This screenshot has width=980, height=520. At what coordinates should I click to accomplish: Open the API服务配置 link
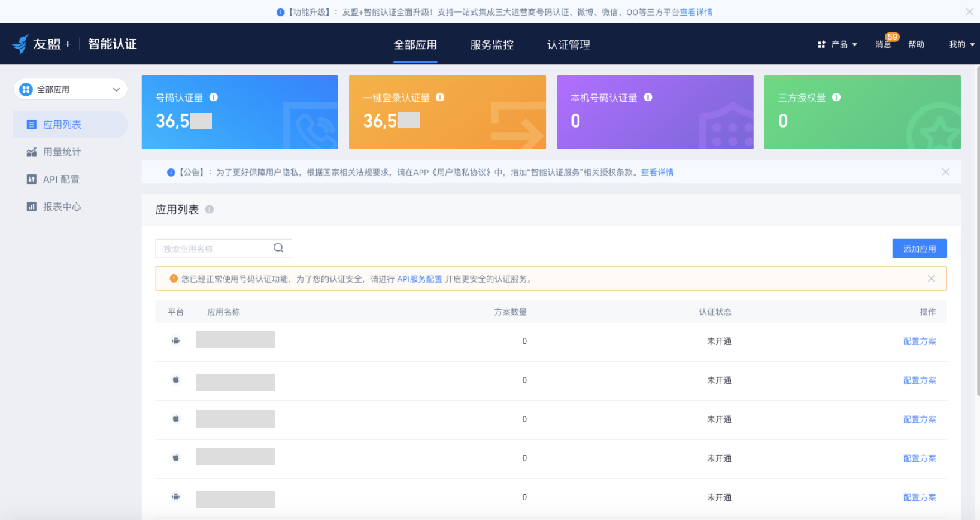tap(420, 279)
